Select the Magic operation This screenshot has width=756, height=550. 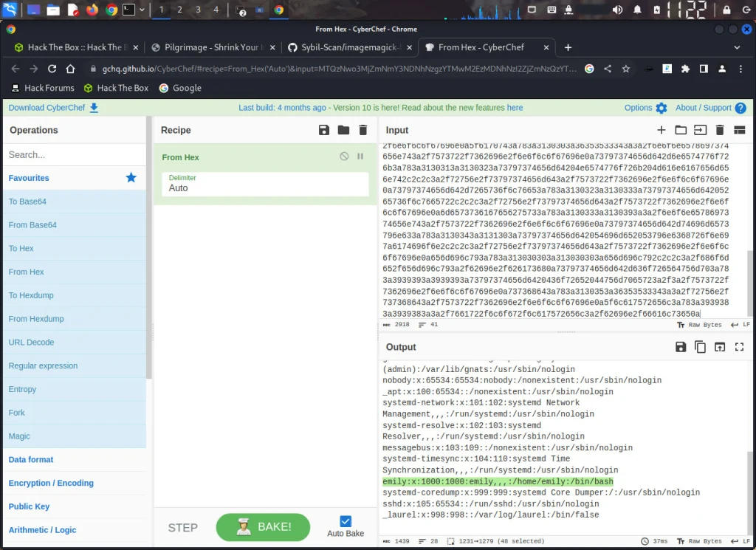[x=75, y=436]
